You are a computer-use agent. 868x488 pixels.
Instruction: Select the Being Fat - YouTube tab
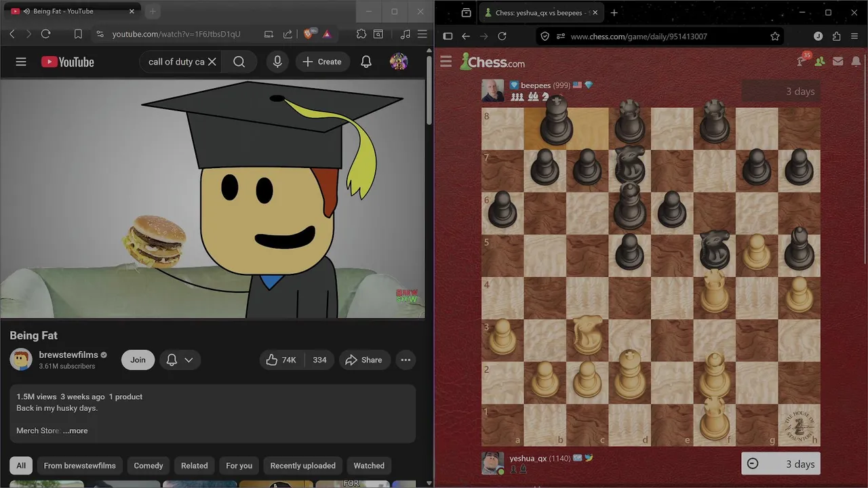73,12
